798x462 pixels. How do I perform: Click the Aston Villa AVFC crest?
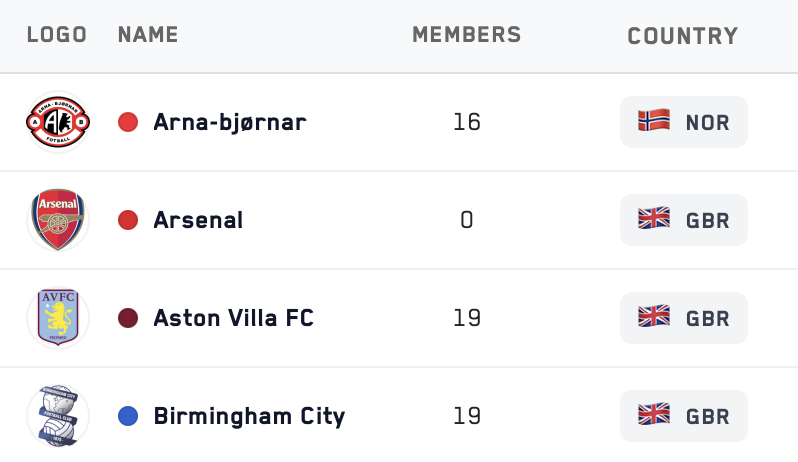(58, 318)
